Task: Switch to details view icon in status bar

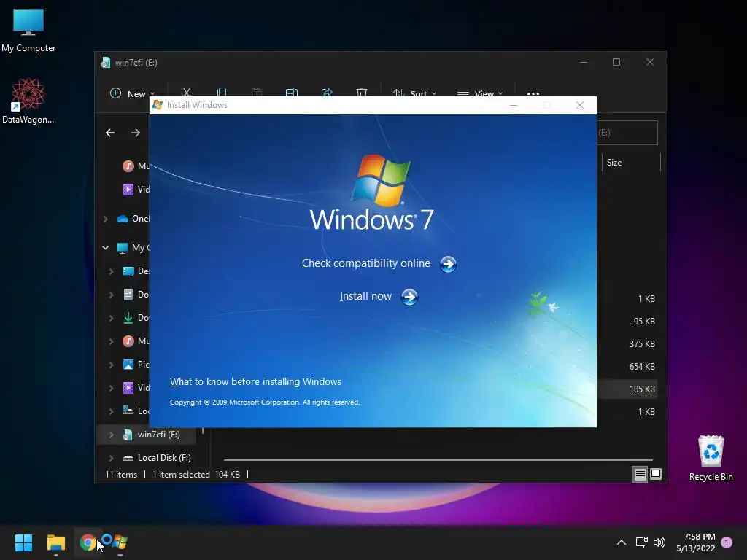Action: click(x=640, y=474)
